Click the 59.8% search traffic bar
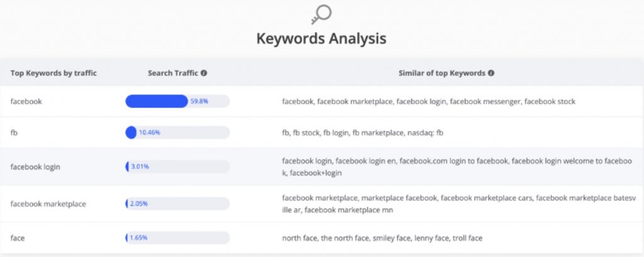This screenshot has width=644, height=257. pyautogui.click(x=177, y=101)
